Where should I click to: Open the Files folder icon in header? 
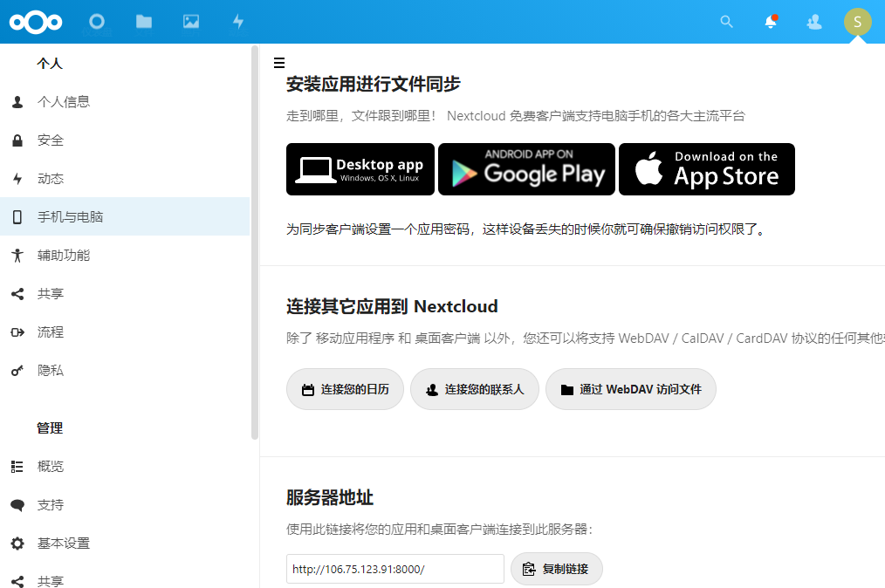(144, 22)
